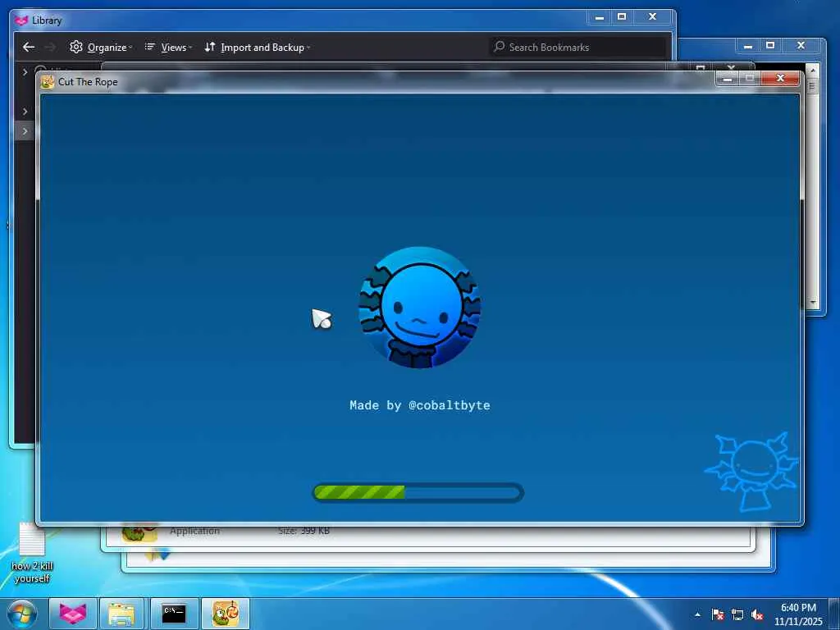Click the pink fox browser taskbar icon

point(73,614)
